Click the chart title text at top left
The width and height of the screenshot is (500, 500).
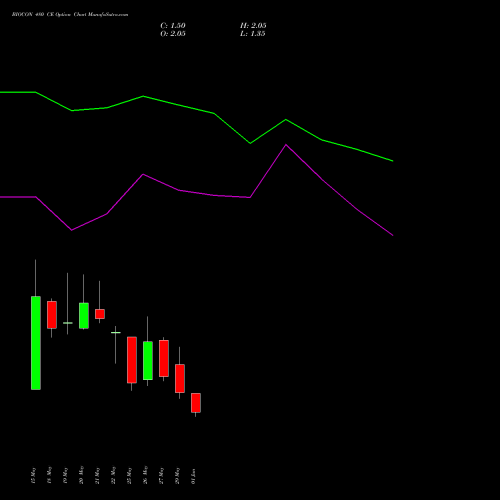(70, 15)
